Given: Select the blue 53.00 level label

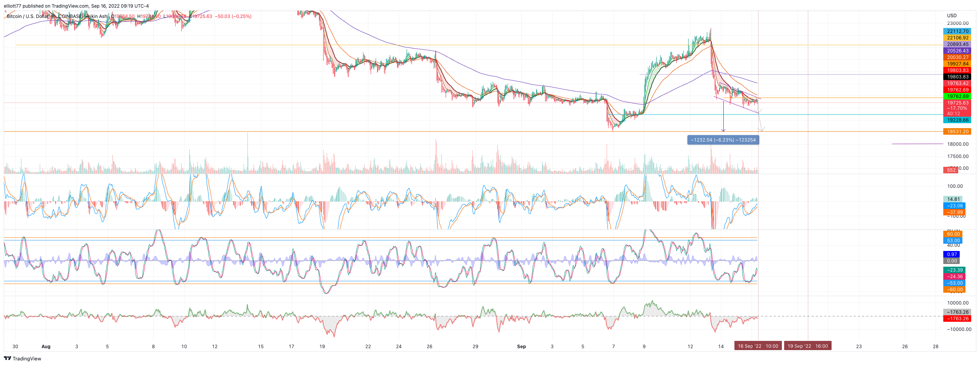Looking at the screenshot, I should [x=953, y=241].
